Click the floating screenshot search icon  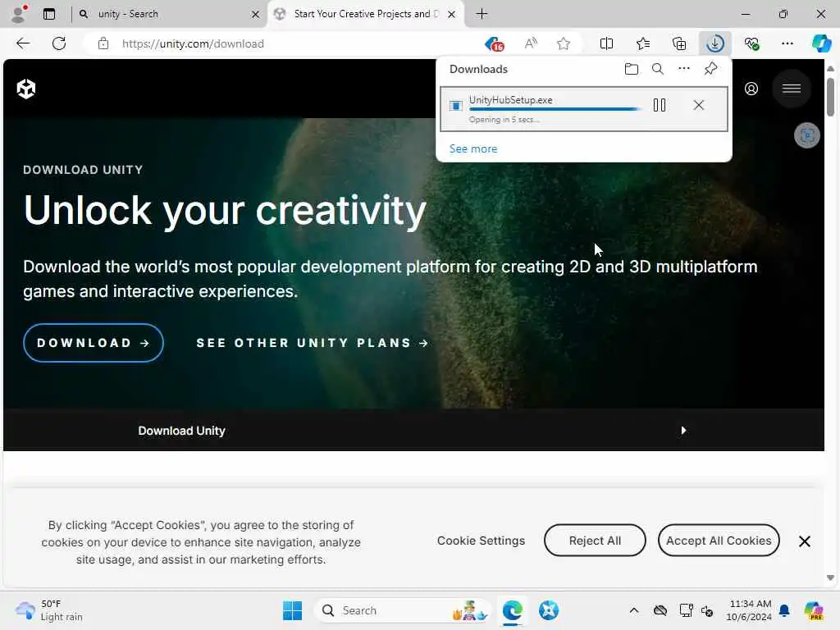[x=807, y=135]
